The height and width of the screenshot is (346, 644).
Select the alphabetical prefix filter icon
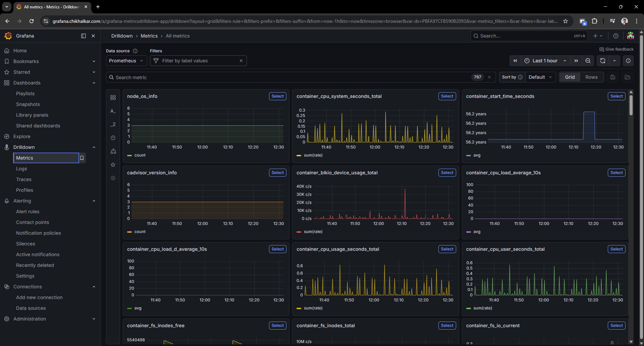[x=113, y=111]
